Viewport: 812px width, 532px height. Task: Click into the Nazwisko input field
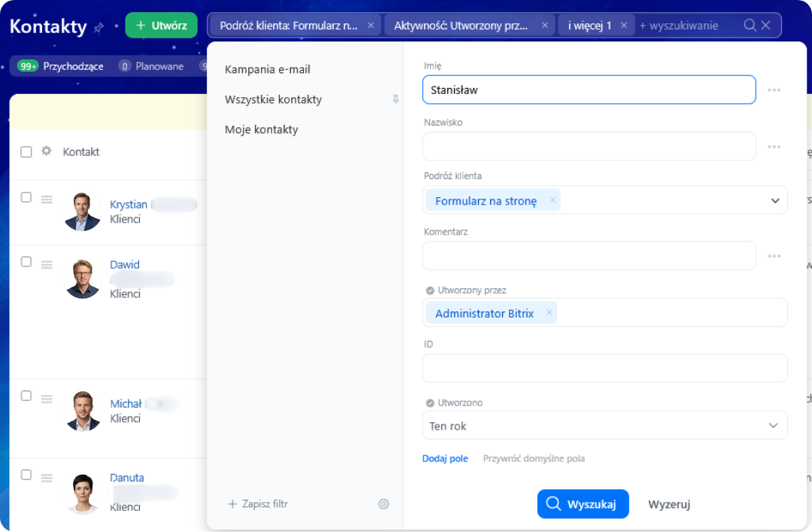point(589,147)
